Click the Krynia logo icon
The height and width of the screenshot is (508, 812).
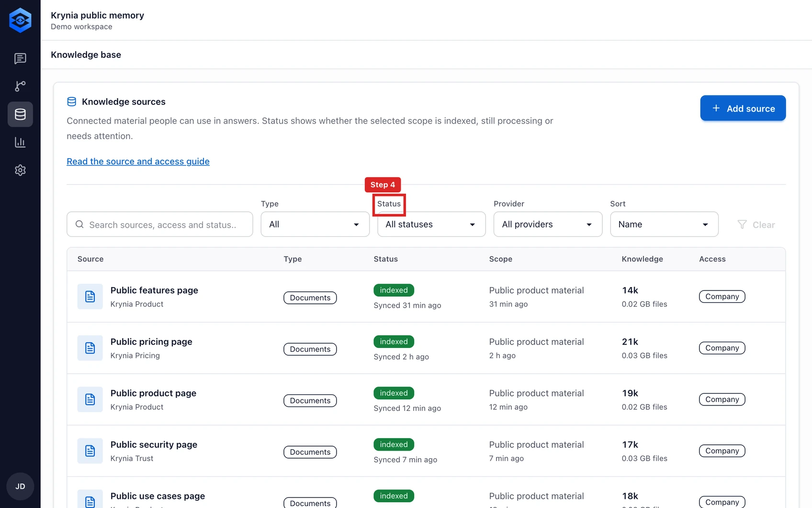20,20
